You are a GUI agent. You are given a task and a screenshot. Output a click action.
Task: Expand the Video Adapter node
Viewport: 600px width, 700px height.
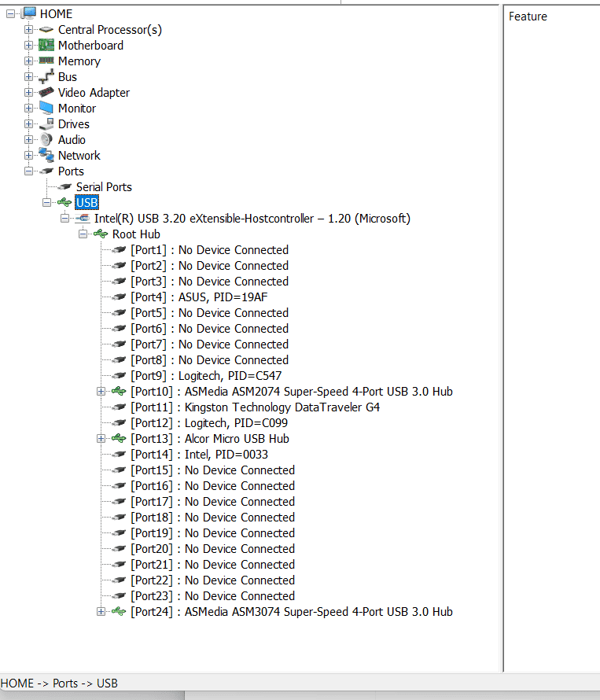point(28,92)
